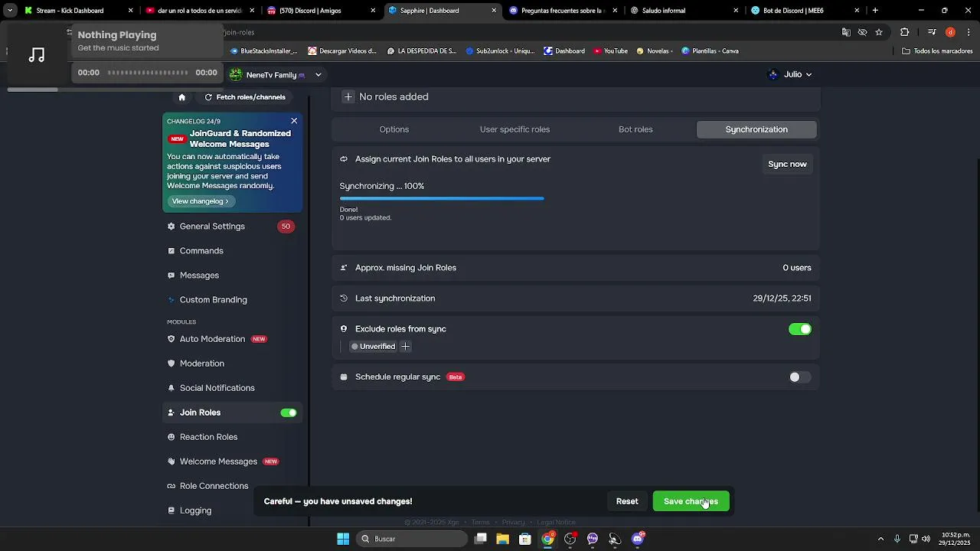
Task: Switch to the Options tab
Action: 394,129
